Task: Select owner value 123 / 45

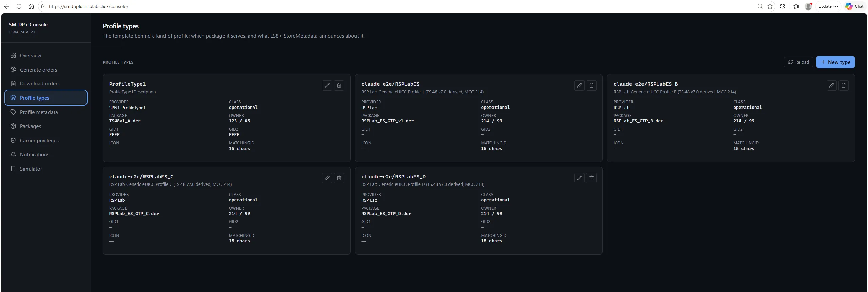Action: [239, 121]
